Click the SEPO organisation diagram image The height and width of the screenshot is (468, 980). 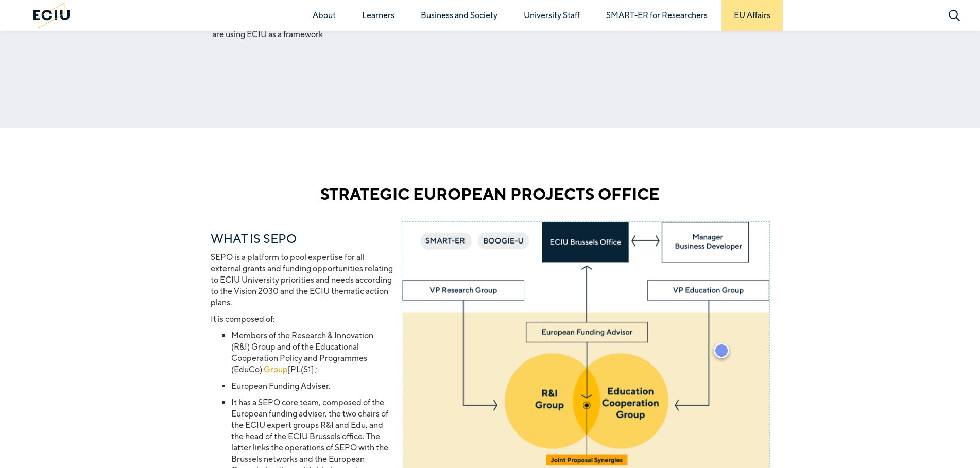[586, 345]
